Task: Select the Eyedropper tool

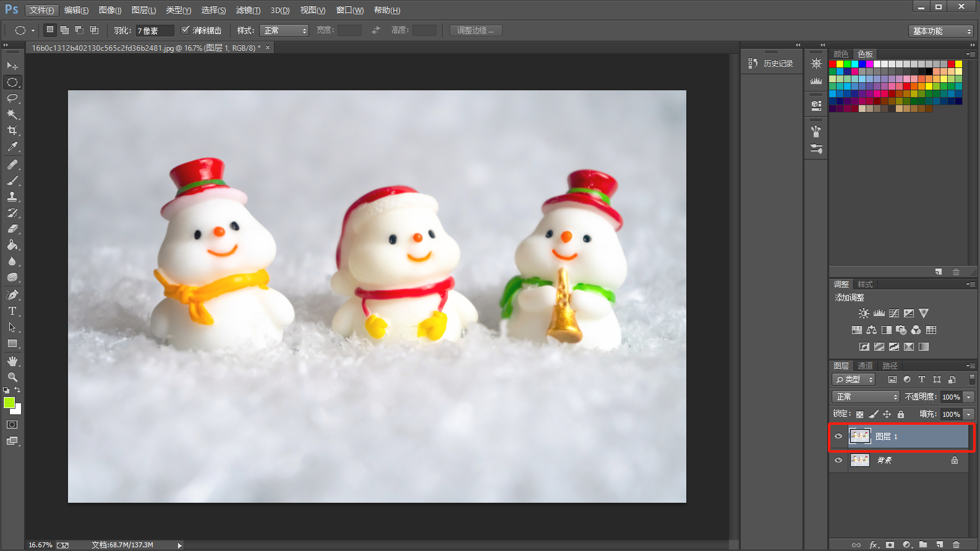Action: (12, 147)
